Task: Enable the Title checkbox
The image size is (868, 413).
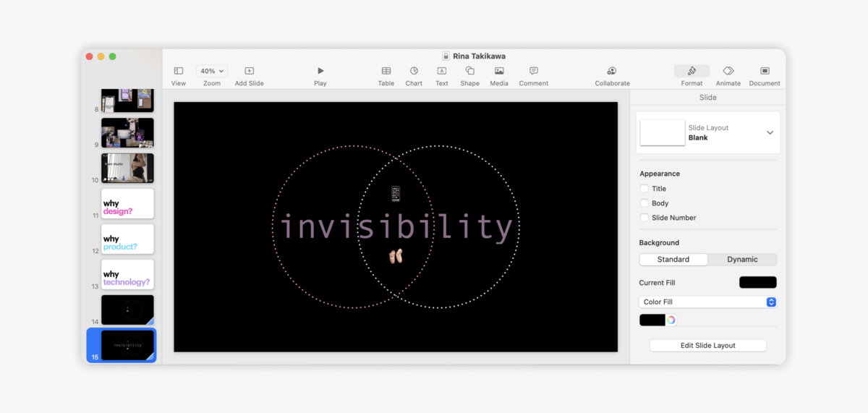Action: coord(644,189)
